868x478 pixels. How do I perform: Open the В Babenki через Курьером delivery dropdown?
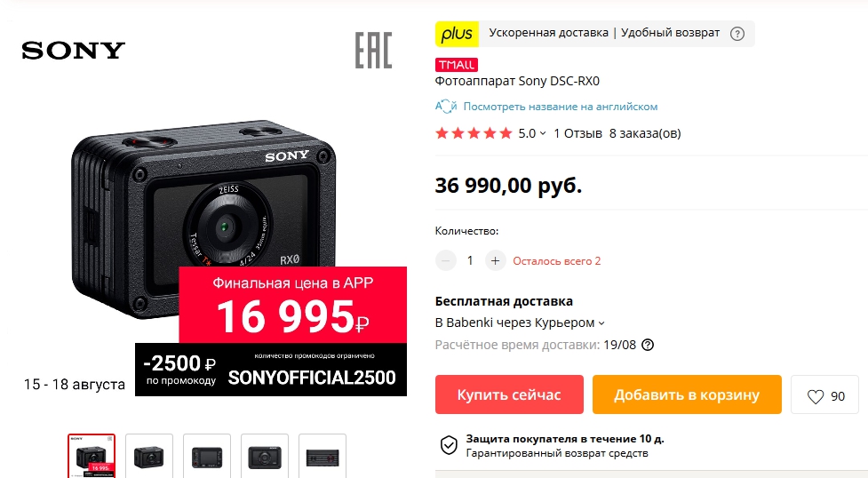(520, 323)
